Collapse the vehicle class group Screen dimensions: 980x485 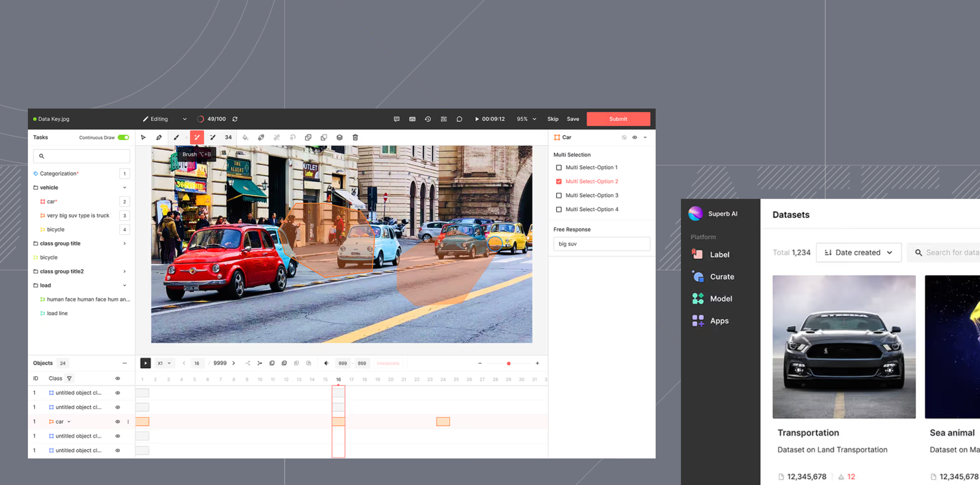(124, 187)
